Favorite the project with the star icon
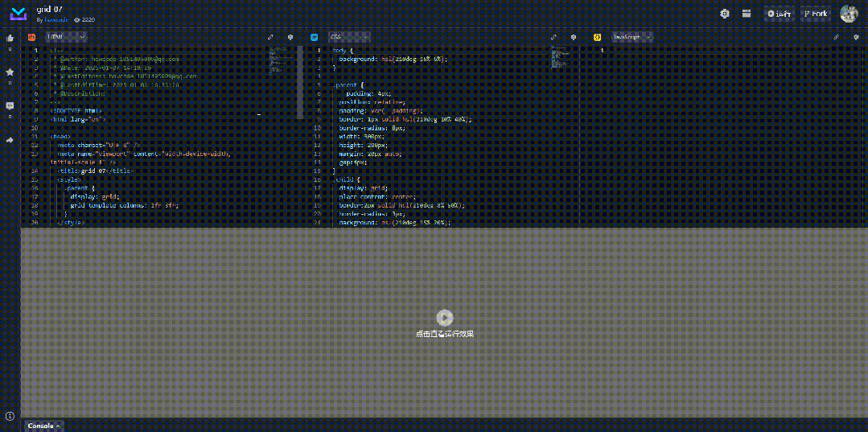 (10, 72)
